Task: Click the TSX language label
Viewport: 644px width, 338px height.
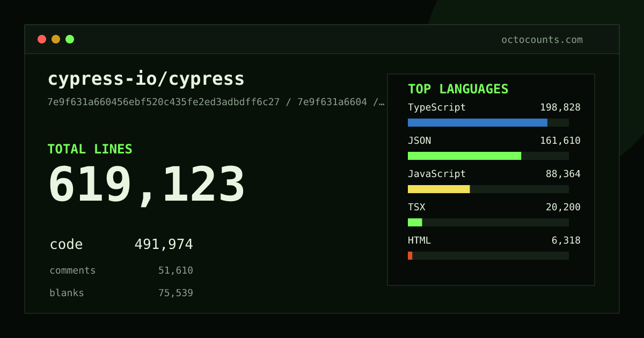Action: pyautogui.click(x=416, y=207)
